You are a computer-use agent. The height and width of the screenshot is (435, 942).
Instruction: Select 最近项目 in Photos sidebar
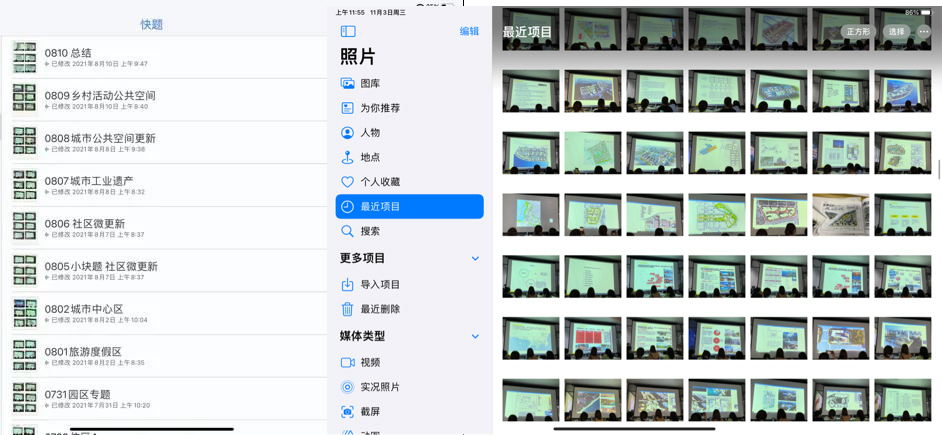(x=410, y=207)
